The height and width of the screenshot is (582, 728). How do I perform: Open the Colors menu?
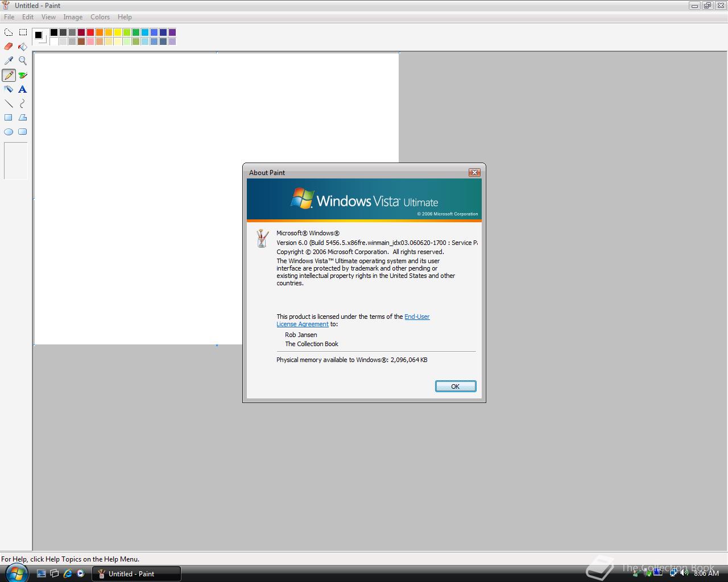coord(100,17)
